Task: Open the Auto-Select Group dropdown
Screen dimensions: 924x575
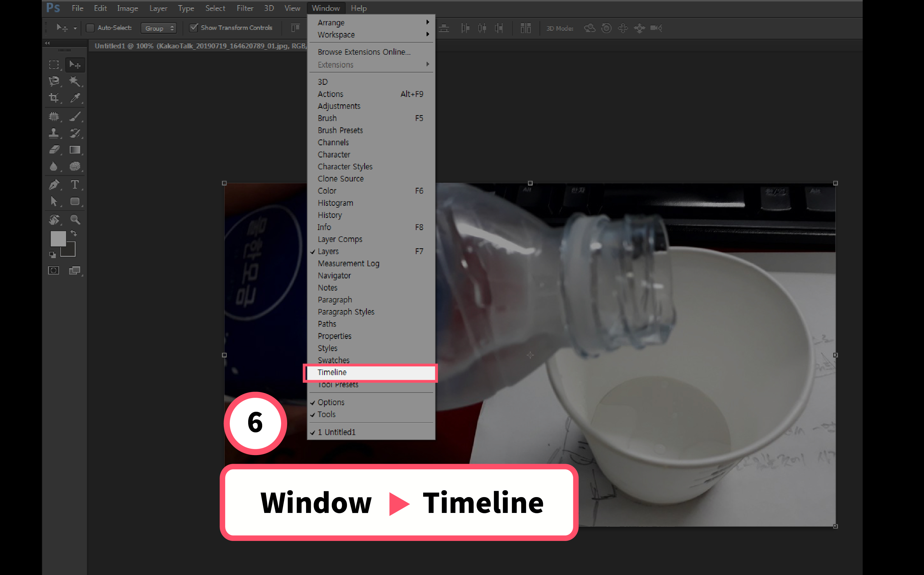Action: (159, 28)
